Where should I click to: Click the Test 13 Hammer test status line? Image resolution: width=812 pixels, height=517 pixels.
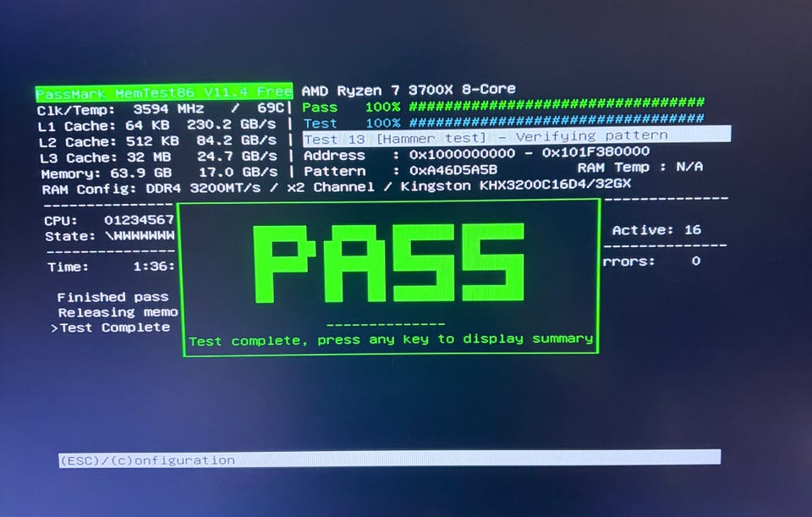point(517,135)
